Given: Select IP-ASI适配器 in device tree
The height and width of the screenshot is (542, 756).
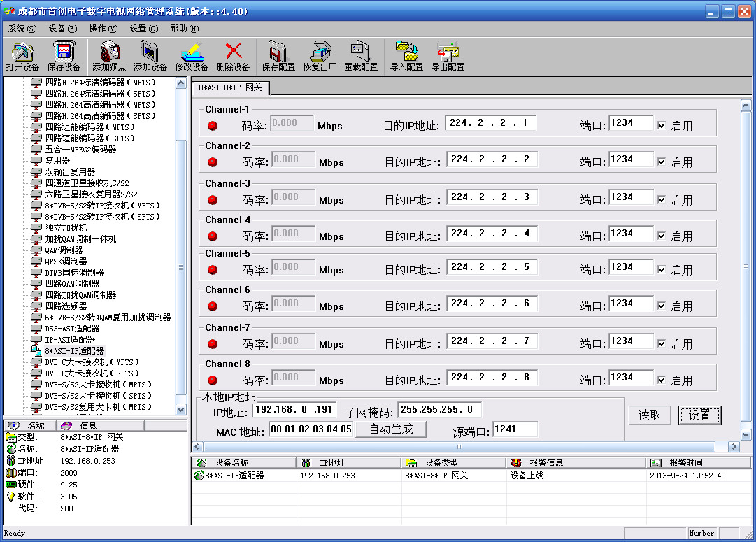Looking at the screenshot, I should (70, 339).
